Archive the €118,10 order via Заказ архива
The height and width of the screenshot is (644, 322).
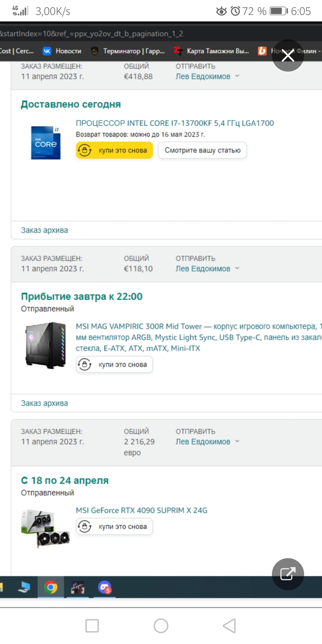(44, 403)
